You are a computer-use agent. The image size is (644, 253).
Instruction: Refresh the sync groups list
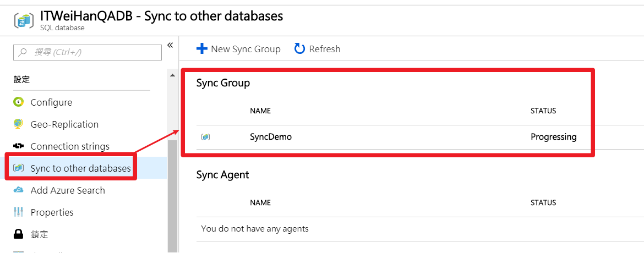tap(317, 49)
